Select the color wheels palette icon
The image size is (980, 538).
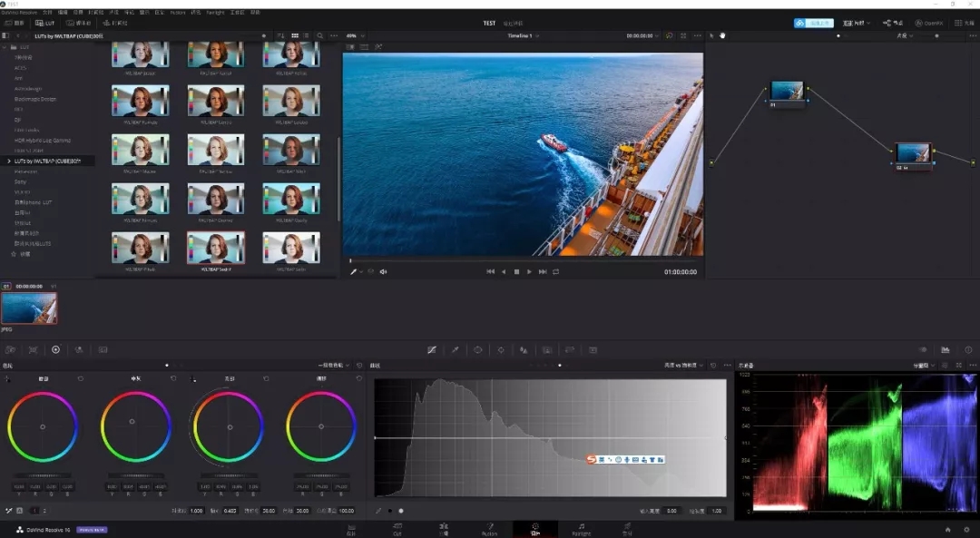coord(55,350)
